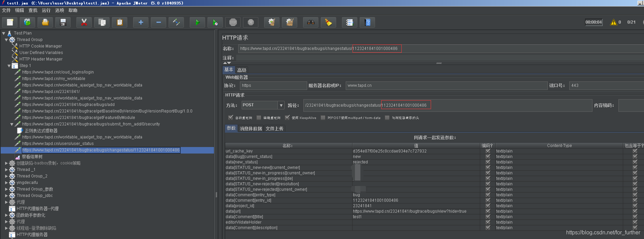Toggle the 编码 checkbox for url_cache_key row

(488, 151)
